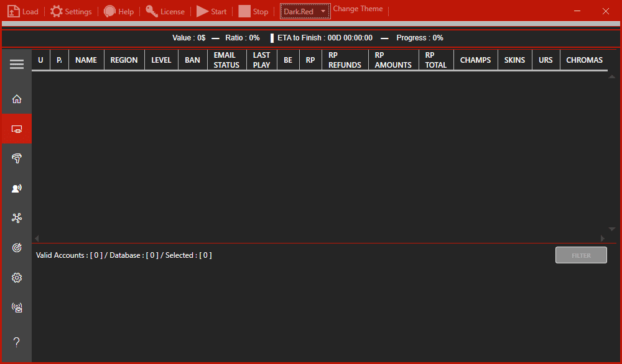622x364 pixels.
Task: Open the speaking person sidebar icon
Action: (17, 188)
